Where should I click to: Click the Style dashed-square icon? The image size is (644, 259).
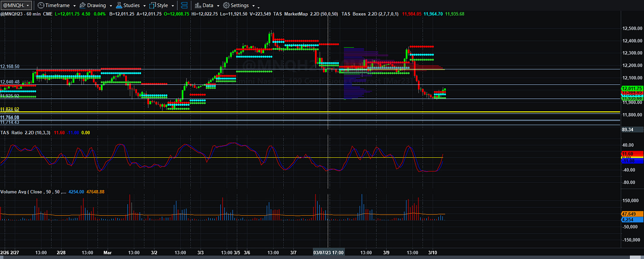[x=153, y=5]
